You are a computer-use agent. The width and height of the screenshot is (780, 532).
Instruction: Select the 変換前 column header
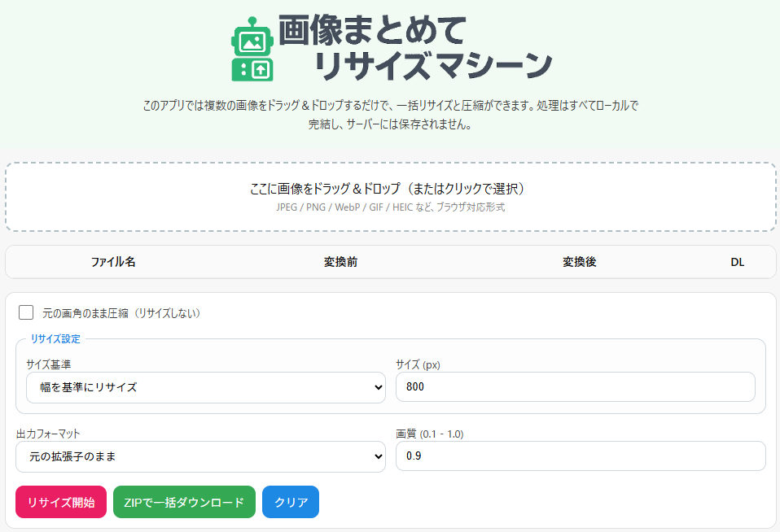pyautogui.click(x=340, y=262)
